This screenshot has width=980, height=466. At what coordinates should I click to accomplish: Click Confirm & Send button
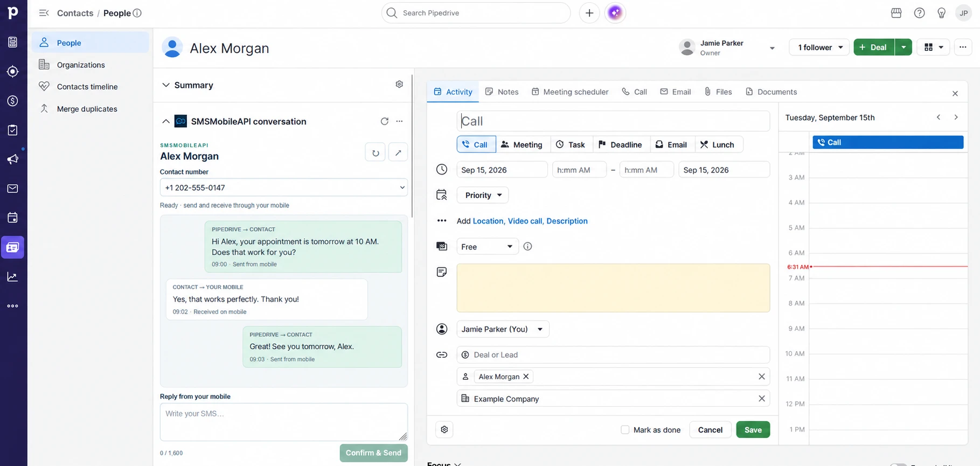[373, 453]
